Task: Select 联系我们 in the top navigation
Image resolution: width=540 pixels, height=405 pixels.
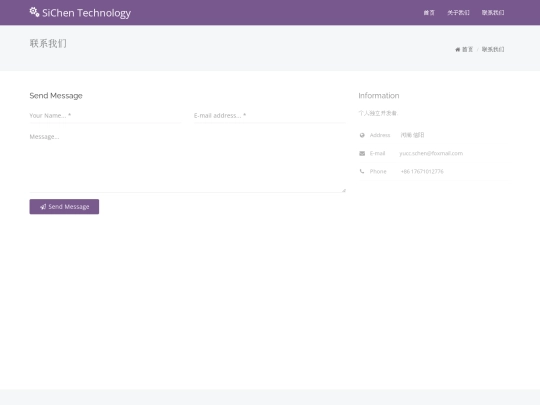Action: coord(493,13)
